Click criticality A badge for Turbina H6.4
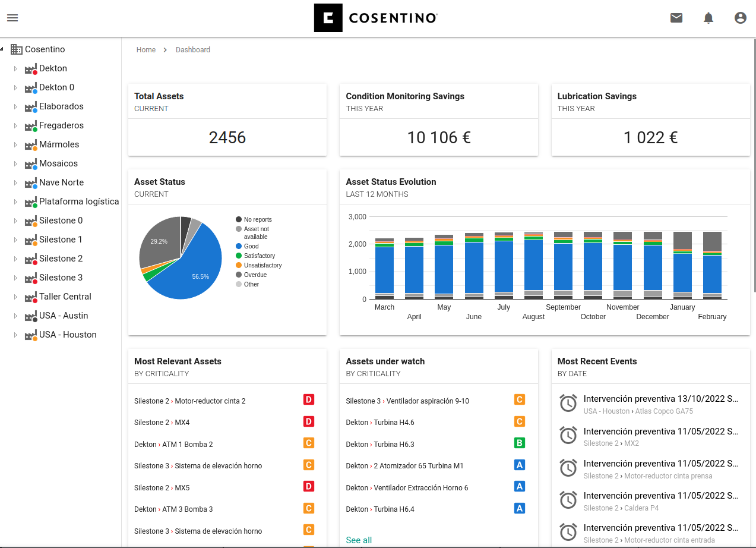756x548 pixels. 520,508
